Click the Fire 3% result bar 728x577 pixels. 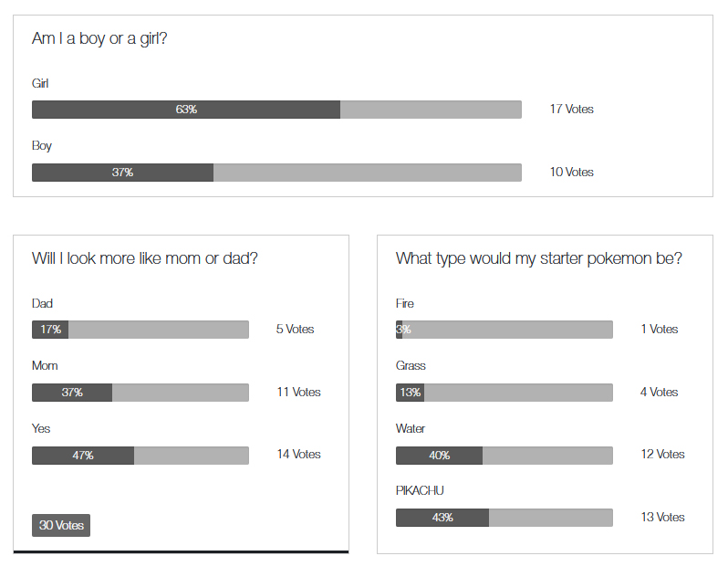pyautogui.click(x=504, y=330)
